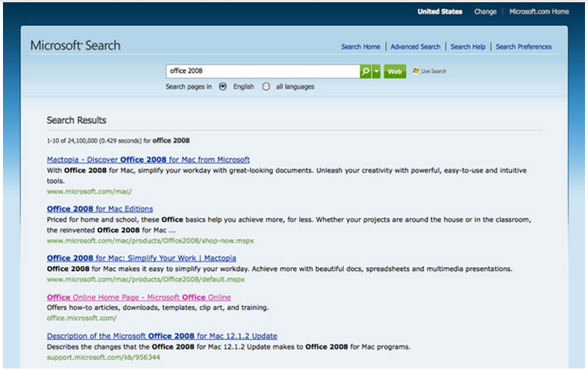Image resolution: width=588 pixels, height=370 pixels.
Task: Open Office 2008 for Mac Editions result
Action: [x=100, y=209]
